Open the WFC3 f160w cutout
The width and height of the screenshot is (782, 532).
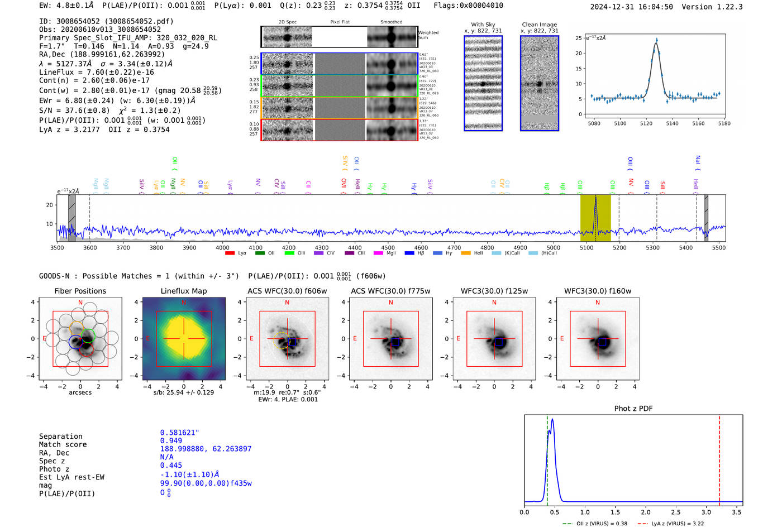click(x=598, y=339)
